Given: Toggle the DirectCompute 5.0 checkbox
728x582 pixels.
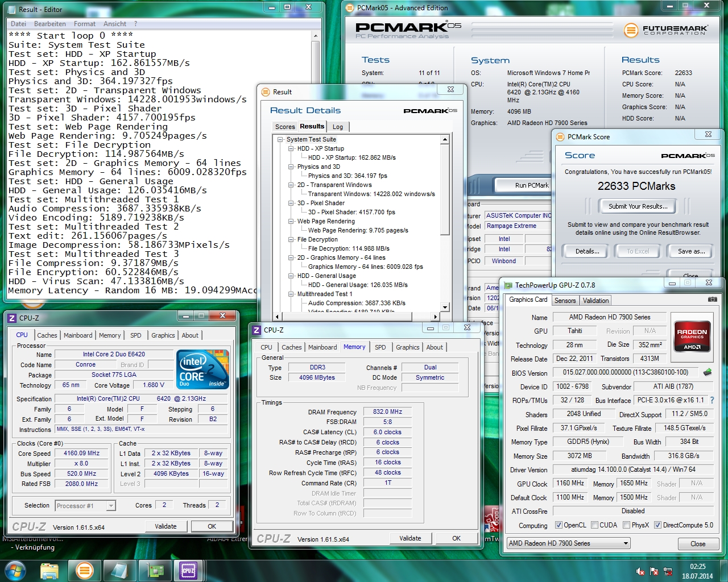Looking at the screenshot, I should coord(657,525).
